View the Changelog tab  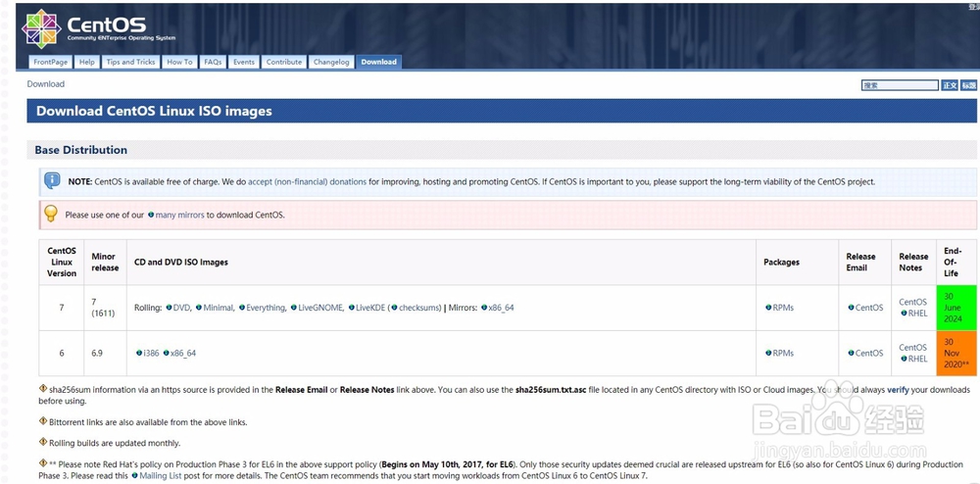[331, 62]
